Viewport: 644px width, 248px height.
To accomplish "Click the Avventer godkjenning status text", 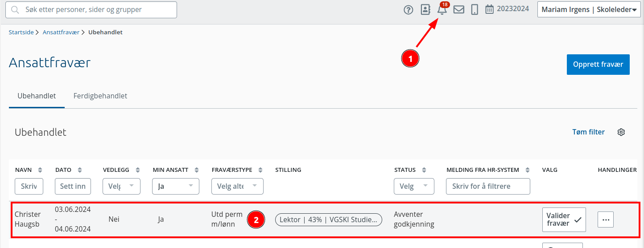I will pos(414,220).
